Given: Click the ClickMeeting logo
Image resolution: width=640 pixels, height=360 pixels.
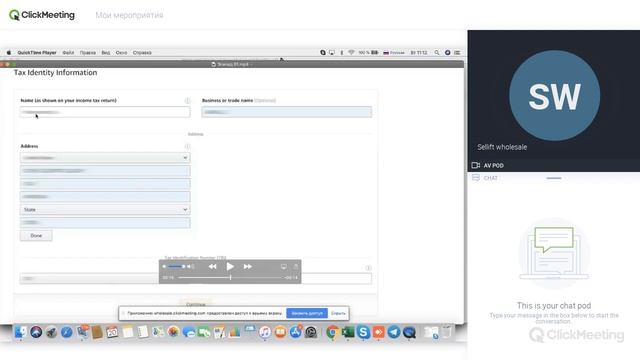Looking at the screenshot, I should [x=42, y=15].
